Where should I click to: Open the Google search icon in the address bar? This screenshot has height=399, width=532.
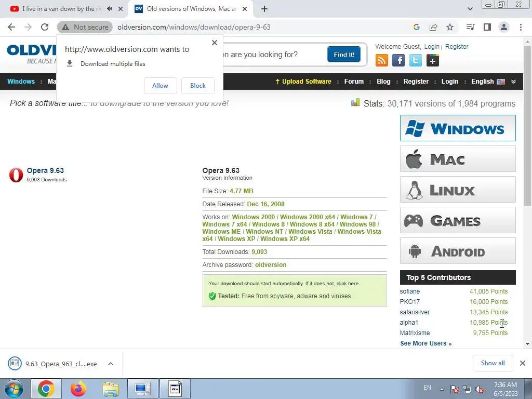point(416,27)
